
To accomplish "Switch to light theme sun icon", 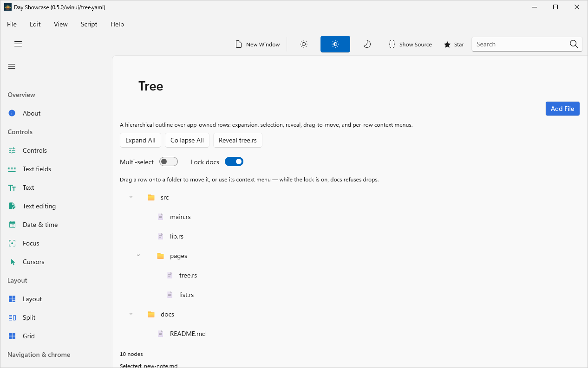I will (304, 44).
